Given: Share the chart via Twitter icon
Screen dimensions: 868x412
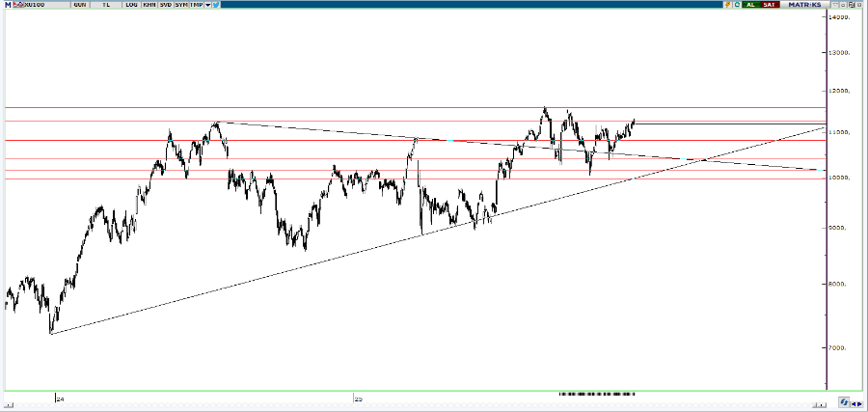Looking at the screenshot, I should click(215, 5).
